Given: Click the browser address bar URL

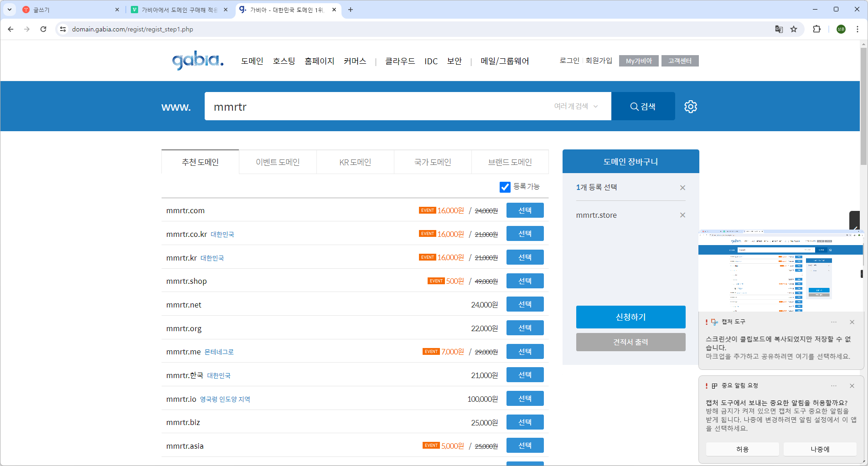Looking at the screenshot, I should pyautogui.click(x=132, y=29).
